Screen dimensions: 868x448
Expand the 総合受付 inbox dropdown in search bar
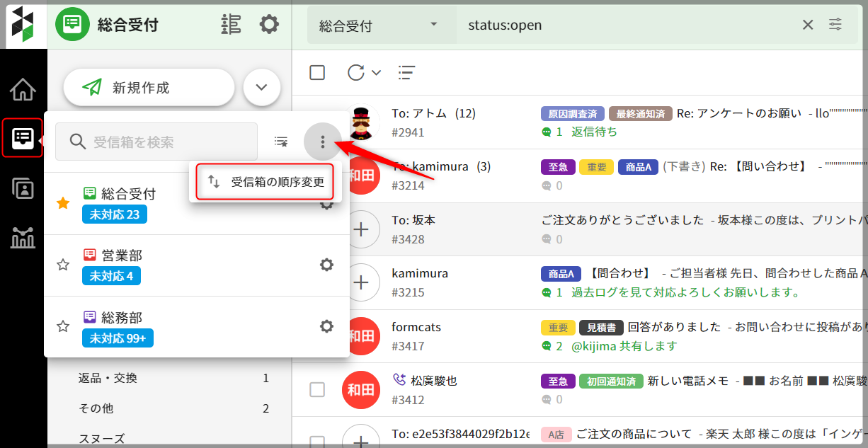pos(434,25)
